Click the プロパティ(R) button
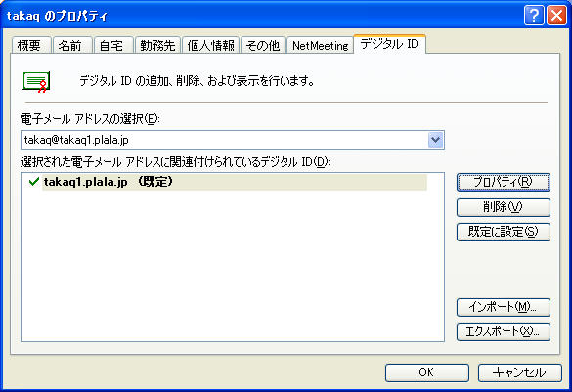Image resolution: width=572 pixels, height=392 pixels. 503,182
